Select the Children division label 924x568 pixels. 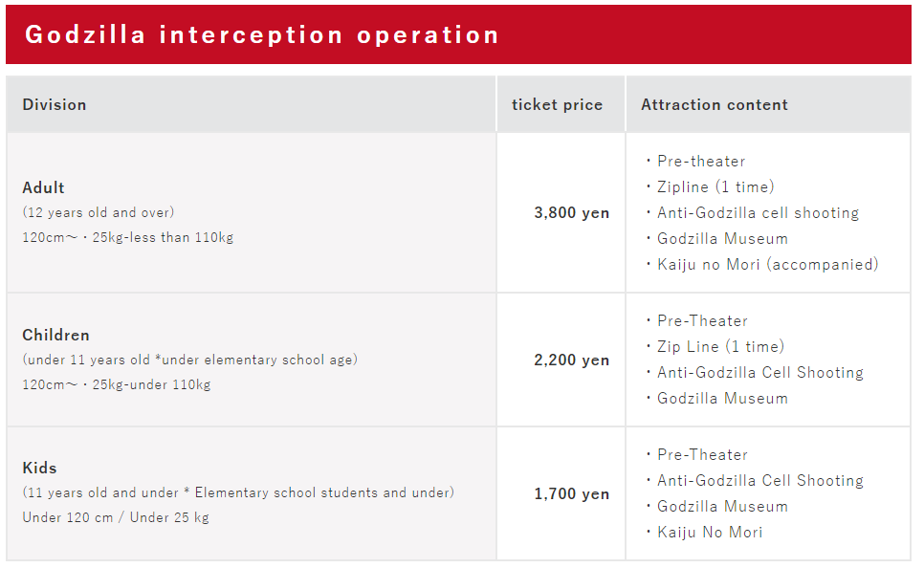coord(56,336)
